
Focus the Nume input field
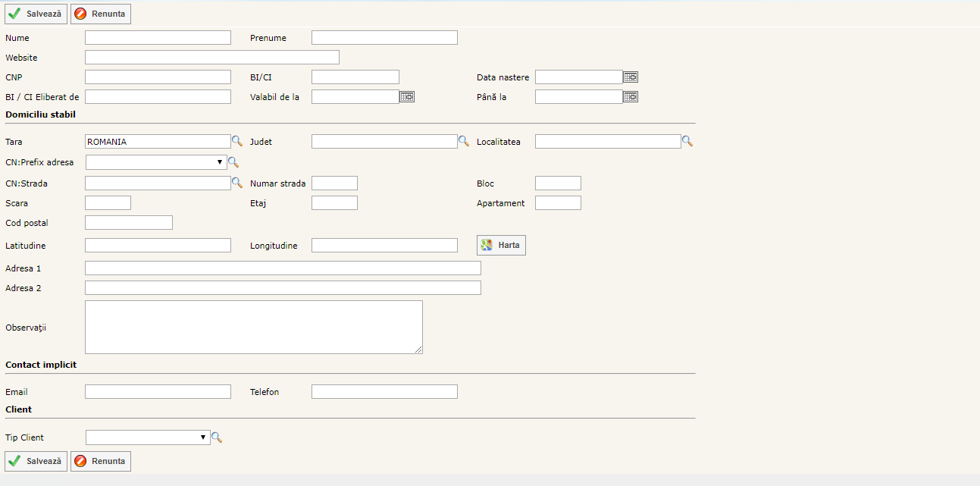click(158, 38)
